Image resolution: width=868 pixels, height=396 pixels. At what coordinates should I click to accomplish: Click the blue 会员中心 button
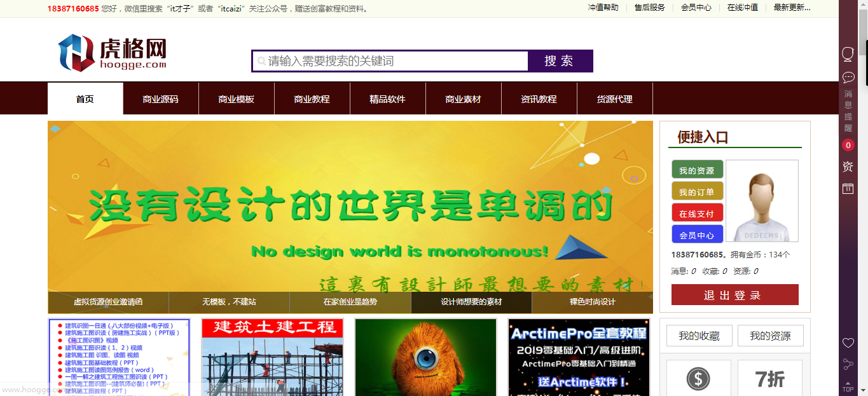tap(698, 235)
